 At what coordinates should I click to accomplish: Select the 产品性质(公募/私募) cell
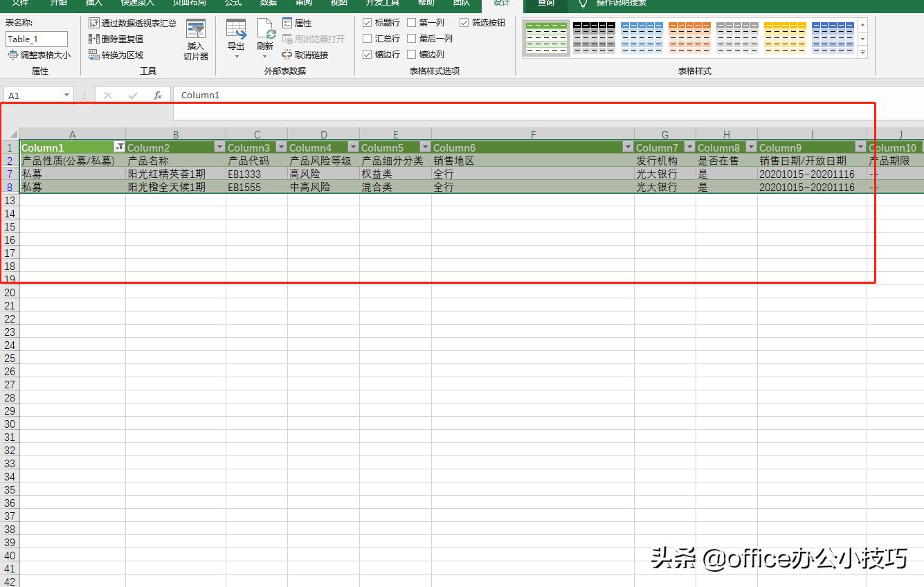coord(73,161)
